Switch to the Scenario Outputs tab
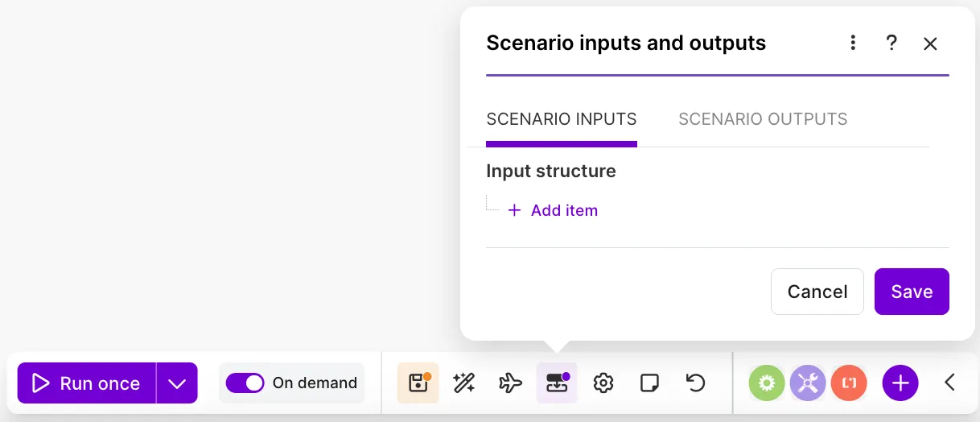980x422 pixels. (763, 119)
